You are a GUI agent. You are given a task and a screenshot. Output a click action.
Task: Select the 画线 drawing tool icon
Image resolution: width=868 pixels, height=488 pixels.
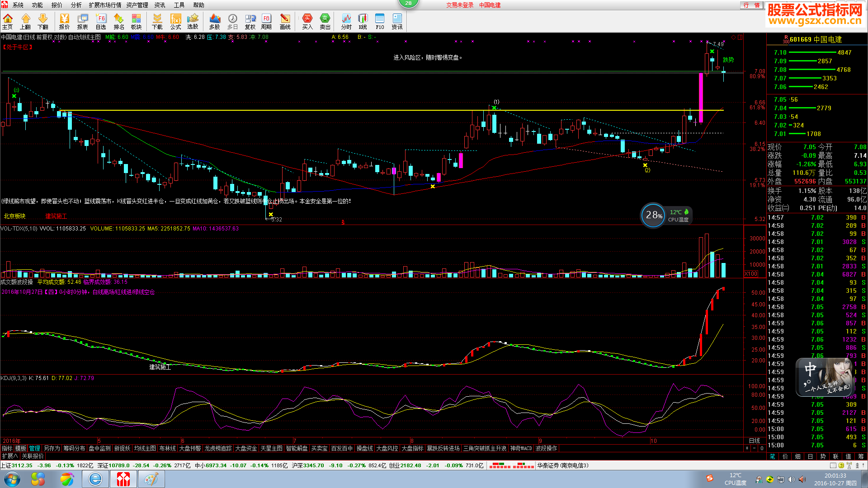coord(285,21)
